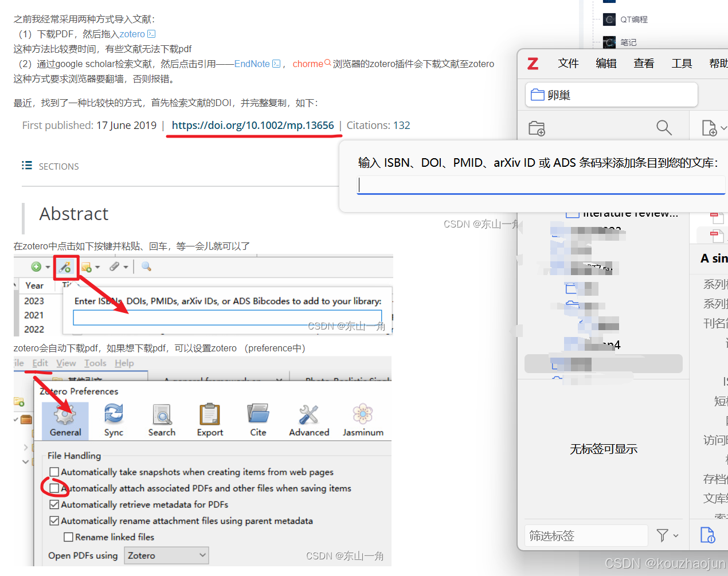728x576 pixels.
Task: Expand the Add Attachment dropdown arrow
Action: pos(126,267)
